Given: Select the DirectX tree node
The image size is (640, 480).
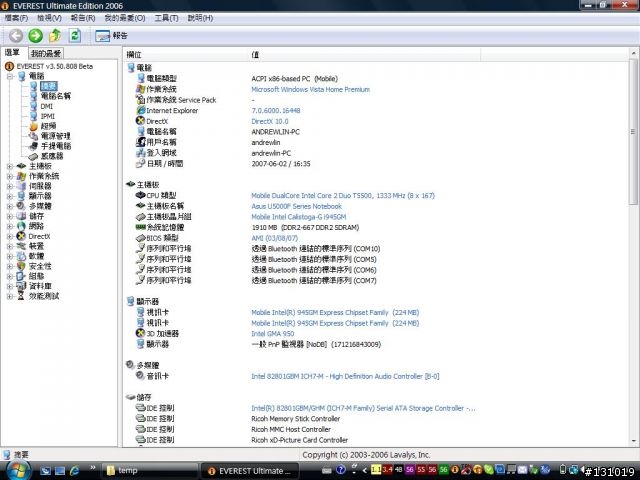Looking at the screenshot, I should point(39,236).
